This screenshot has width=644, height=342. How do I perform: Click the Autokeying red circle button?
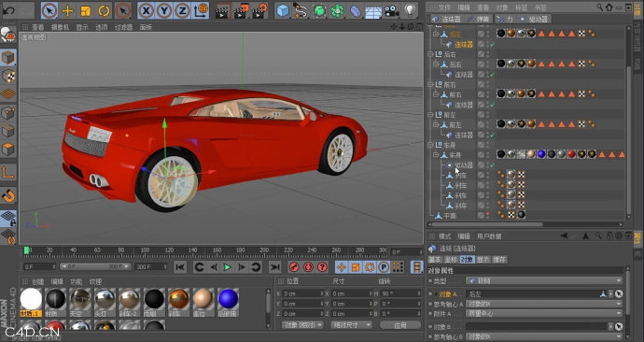(308, 267)
